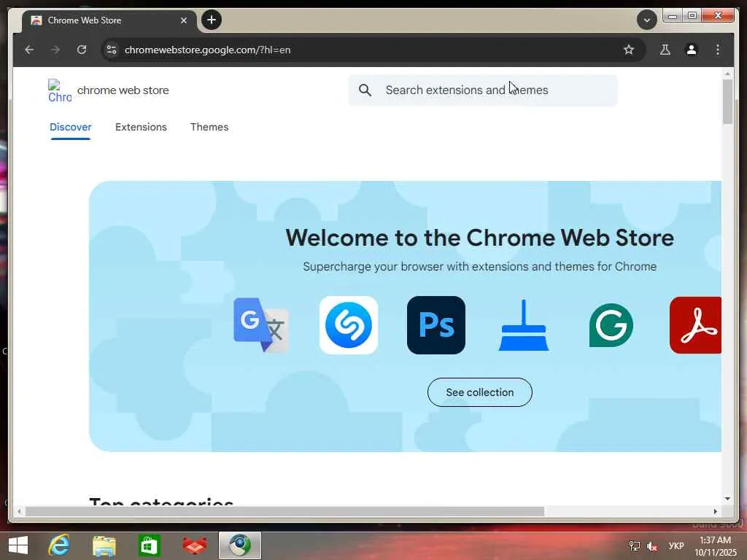Close the Chrome Web Store tab

[x=183, y=20]
